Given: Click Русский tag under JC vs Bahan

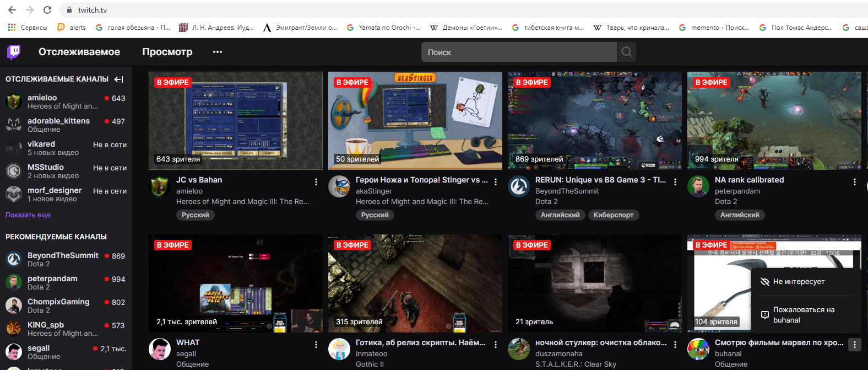Looking at the screenshot, I should [x=195, y=215].
